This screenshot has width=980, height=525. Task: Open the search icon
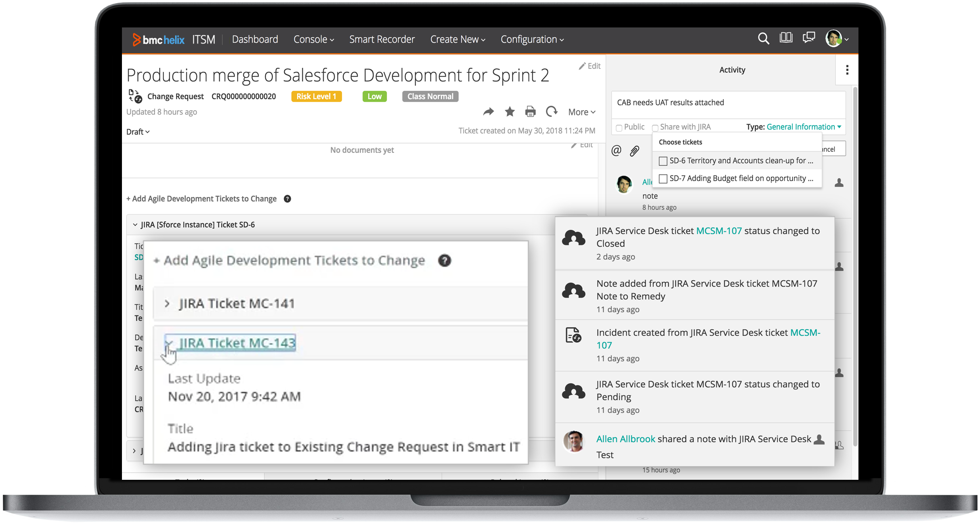tap(763, 38)
